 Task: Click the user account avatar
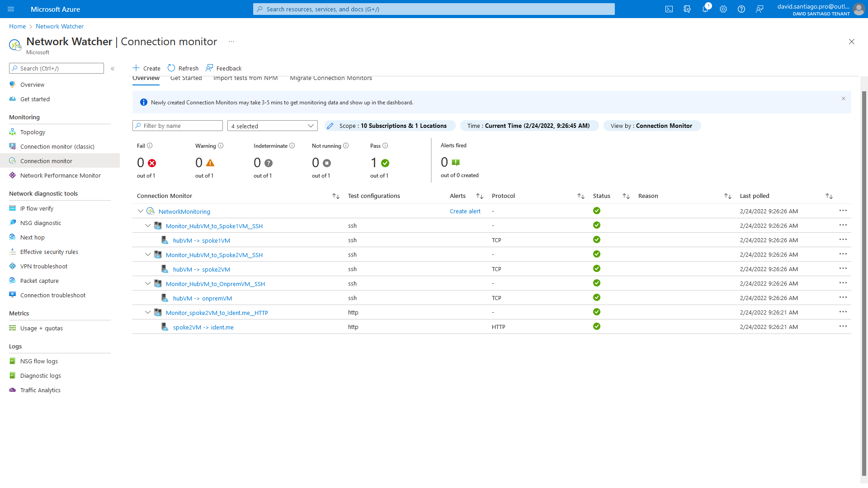pos(859,9)
